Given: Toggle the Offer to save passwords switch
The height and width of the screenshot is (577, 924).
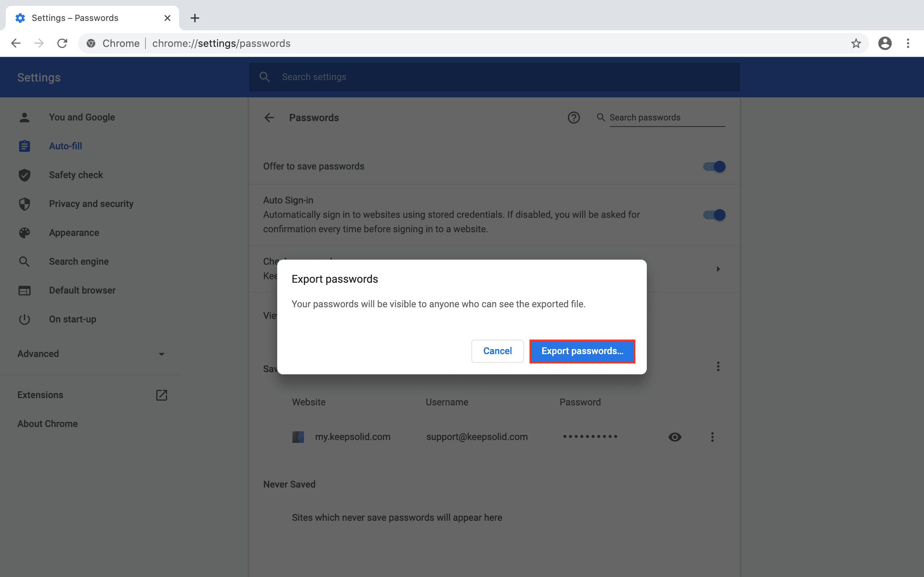Looking at the screenshot, I should pos(714,166).
